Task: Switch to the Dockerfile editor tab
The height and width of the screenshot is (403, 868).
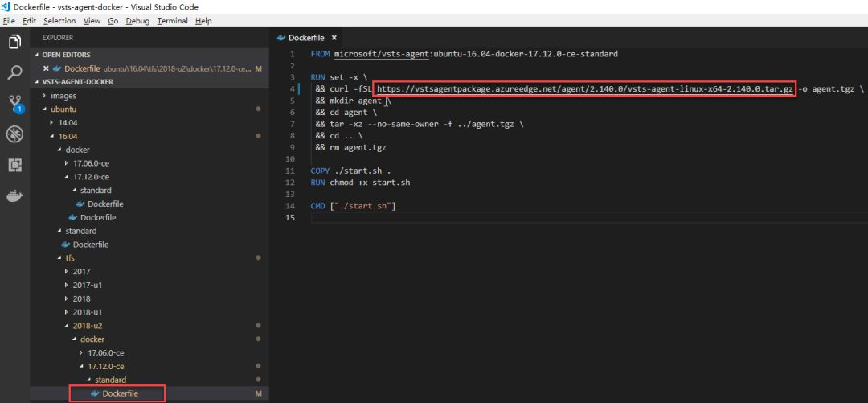Action: pos(307,38)
